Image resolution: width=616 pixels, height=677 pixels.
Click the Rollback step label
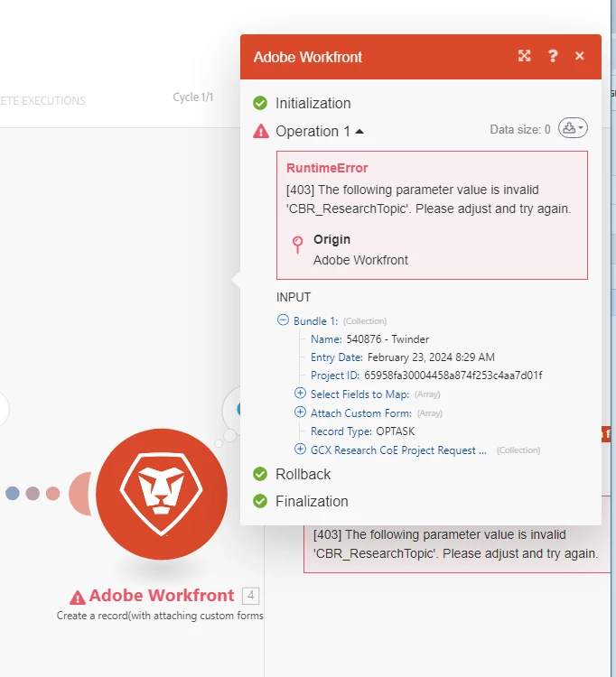(x=303, y=474)
